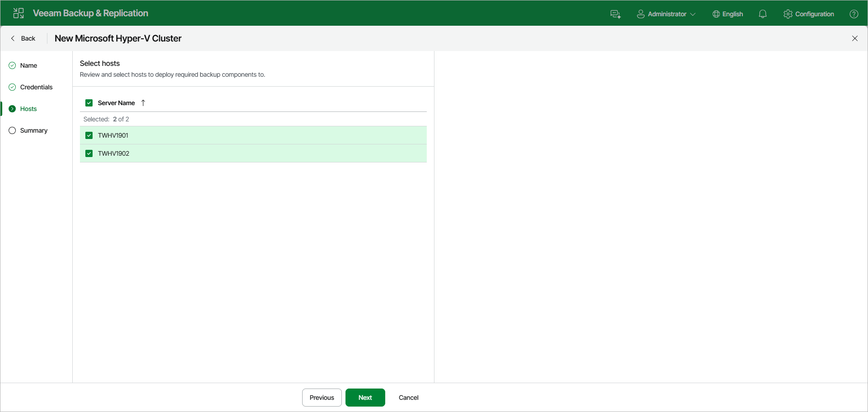Click the Name step completed check icon
Screen dimensions: 868x412
(x=12, y=65)
